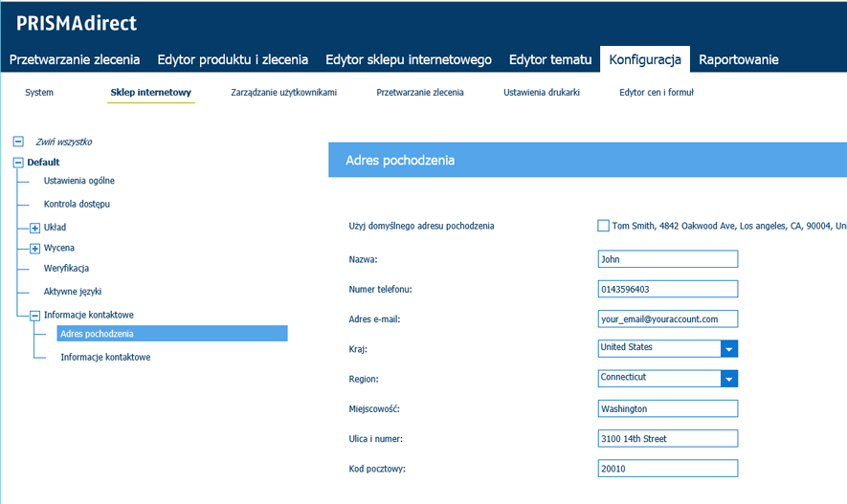
Task: Select the Default tree item label
Action: (x=43, y=162)
